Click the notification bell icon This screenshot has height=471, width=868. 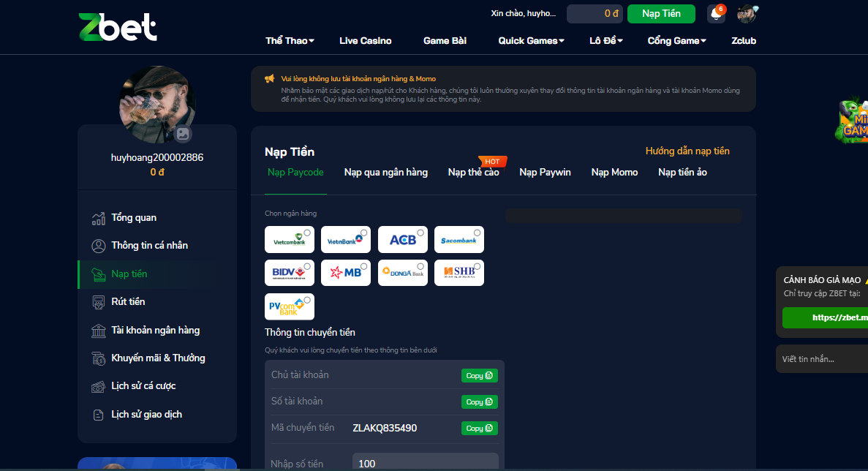715,14
